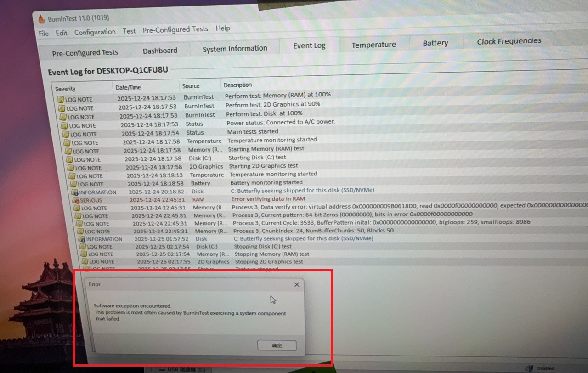Click log note icon for Starting 2D Graphics test row

[x=71, y=168]
